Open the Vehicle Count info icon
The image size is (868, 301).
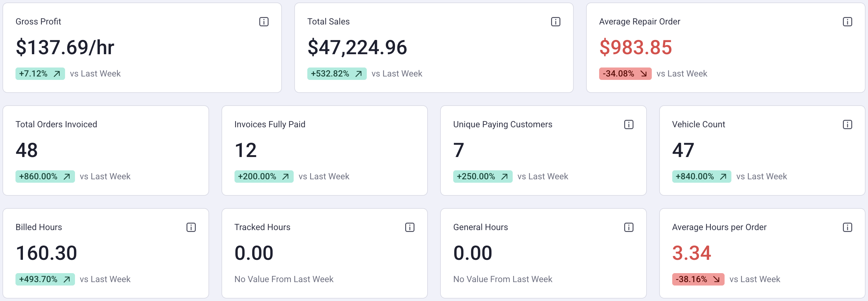(848, 124)
